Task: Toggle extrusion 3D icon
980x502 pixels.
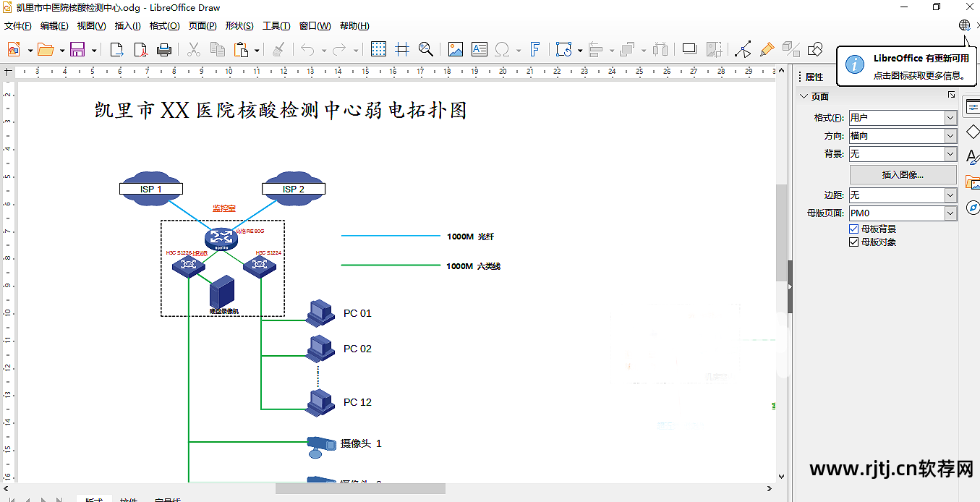Action: coord(791,49)
